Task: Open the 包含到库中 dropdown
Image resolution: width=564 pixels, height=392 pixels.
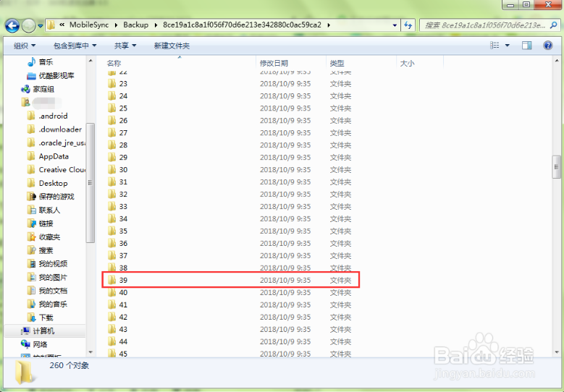Action: click(75, 46)
